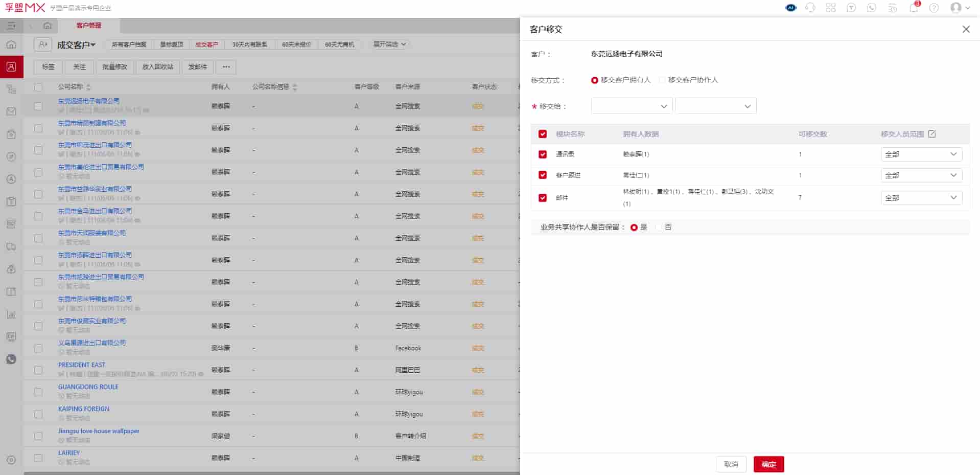Viewport: 980px width, 475px height.
Task: Open the help question mark icon
Action: tap(934, 8)
